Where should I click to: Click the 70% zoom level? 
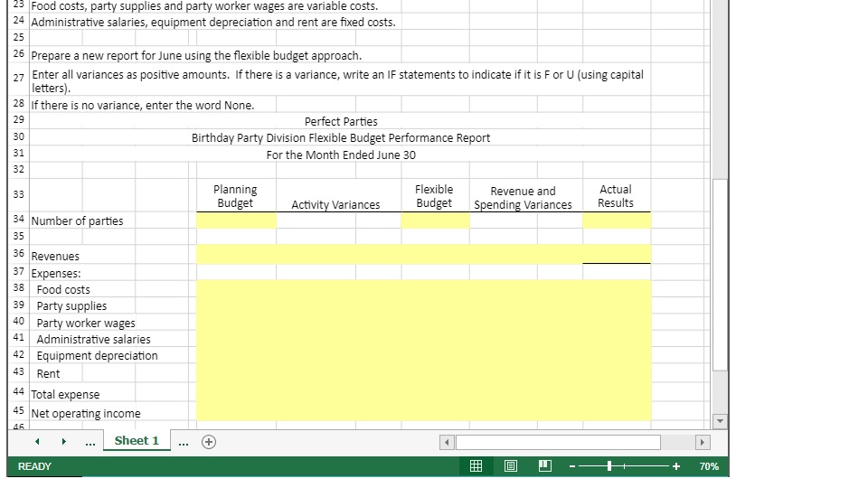(x=709, y=466)
